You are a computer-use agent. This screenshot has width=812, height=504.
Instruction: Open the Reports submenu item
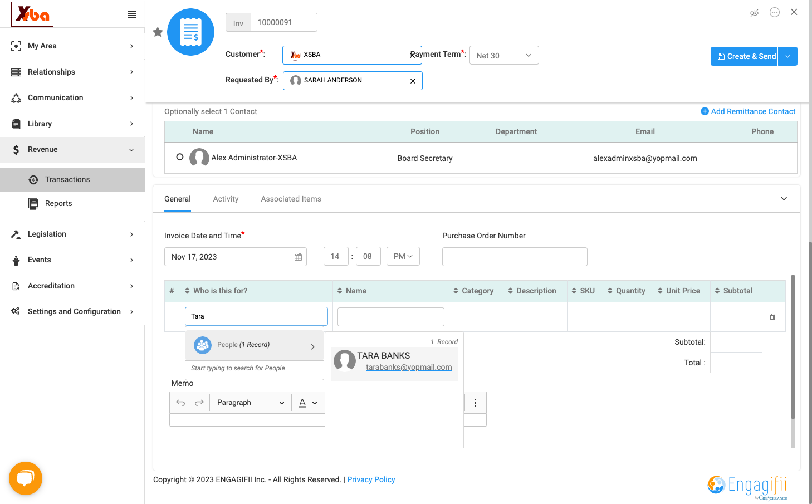click(72, 204)
